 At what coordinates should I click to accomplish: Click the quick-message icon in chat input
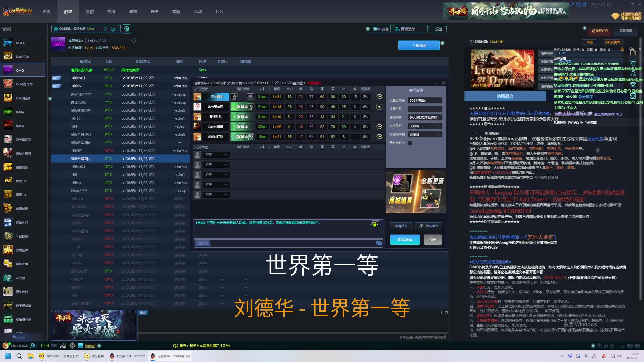pos(379,243)
